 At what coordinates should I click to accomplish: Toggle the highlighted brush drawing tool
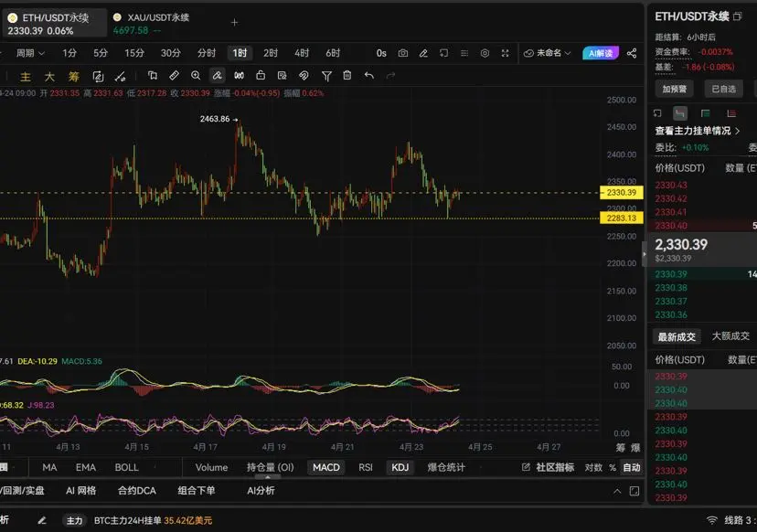tap(218, 75)
